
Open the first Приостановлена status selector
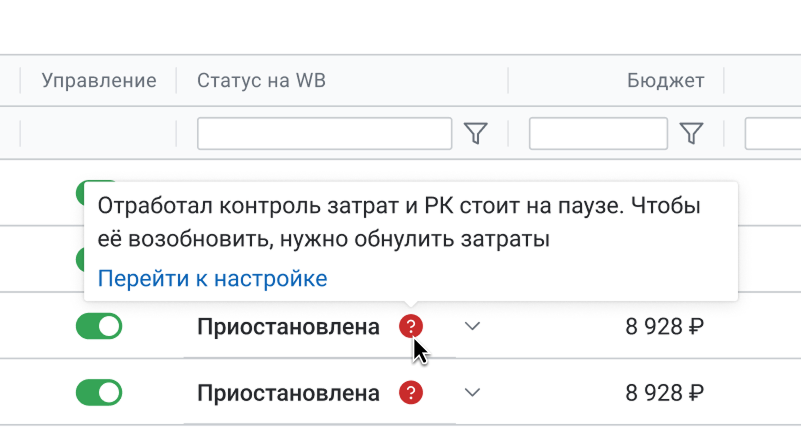click(288, 326)
